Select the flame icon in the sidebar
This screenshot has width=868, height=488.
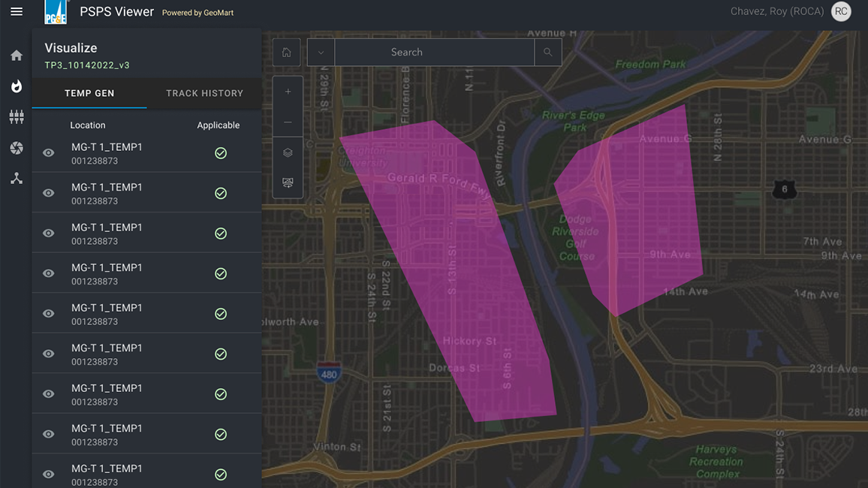coord(17,86)
